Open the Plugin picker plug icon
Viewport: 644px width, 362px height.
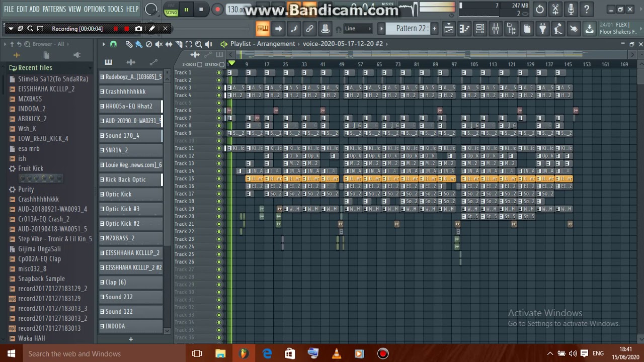click(542, 29)
